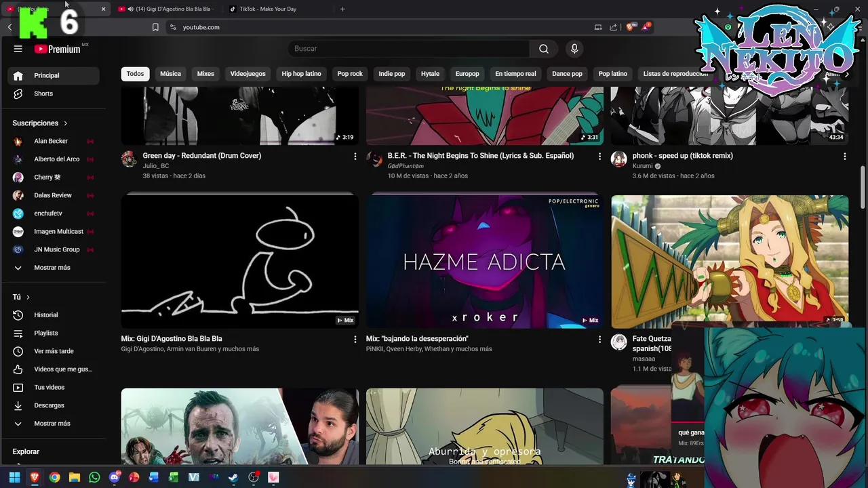Open Steam from the taskbar

233,477
